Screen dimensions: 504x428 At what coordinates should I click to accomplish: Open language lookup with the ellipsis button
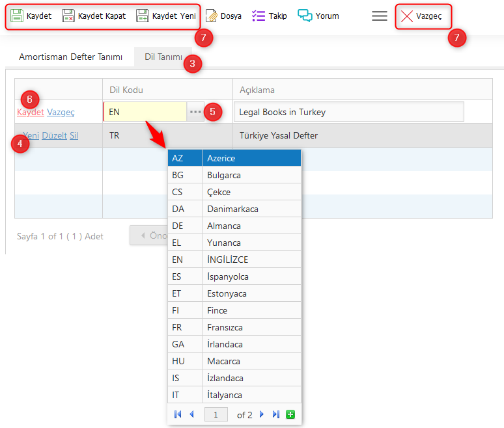pos(195,112)
